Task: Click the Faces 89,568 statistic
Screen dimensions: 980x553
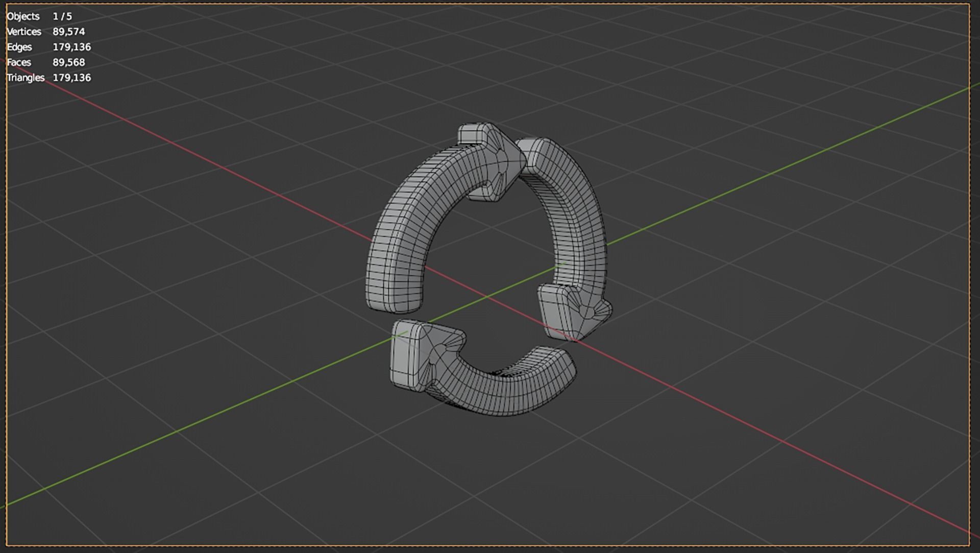Action: point(46,62)
